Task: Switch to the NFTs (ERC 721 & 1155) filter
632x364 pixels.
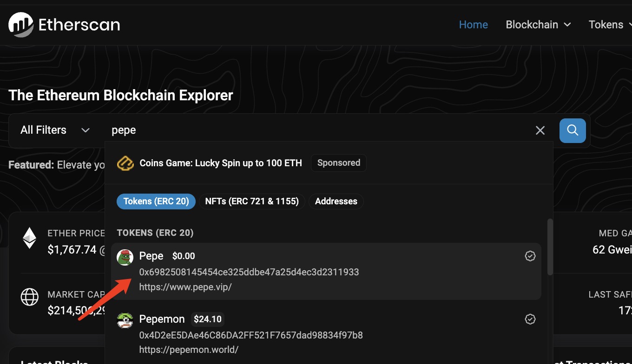Action: (x=252, y=201)
